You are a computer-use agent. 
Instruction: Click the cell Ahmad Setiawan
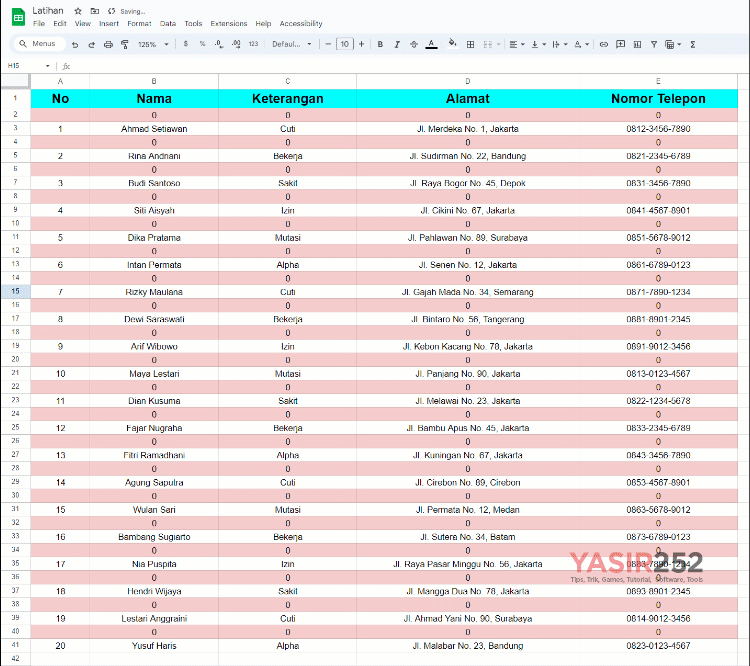click(x=154, y=129)
